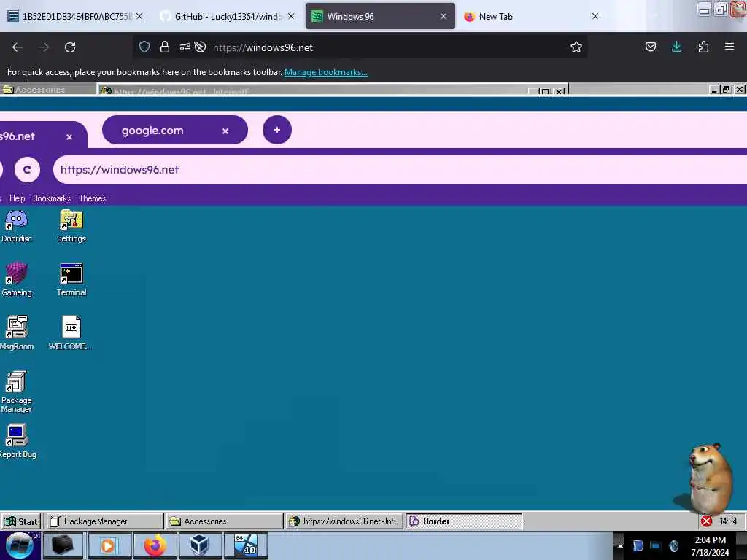Viewport: 747px width, 560px height.
Task: Open the Terminal desktop shortcut
Action: pyautogui.click(x=71, y=280)
